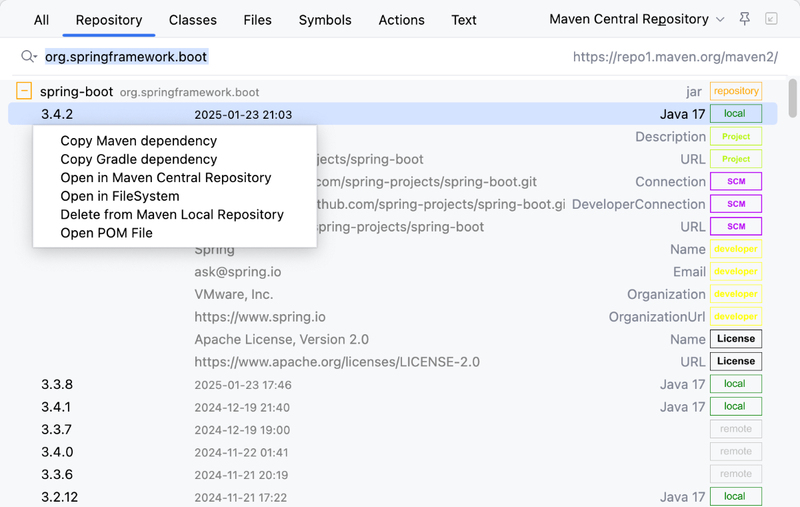800x507 pixels.
Task: Click date 2024-12-19 21:40
Action: pos(242,407)
